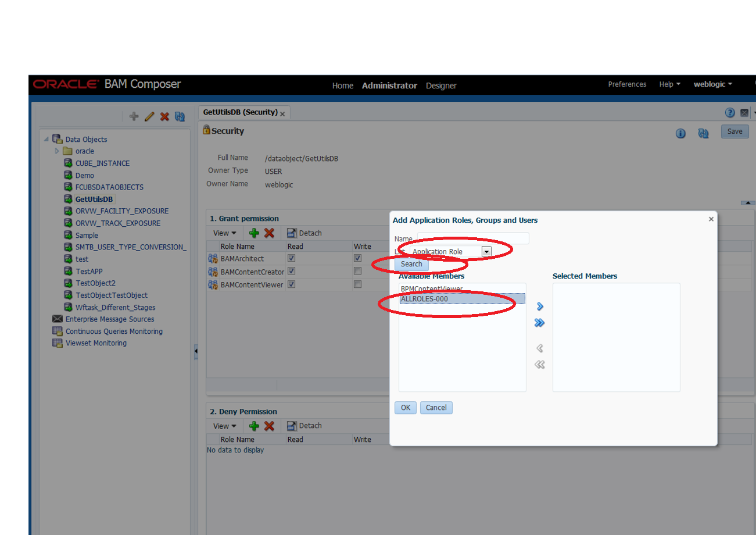Click the red X delete icon in left toolbar
Viewport: 756px width, 535px height.
tap(164, 116)
